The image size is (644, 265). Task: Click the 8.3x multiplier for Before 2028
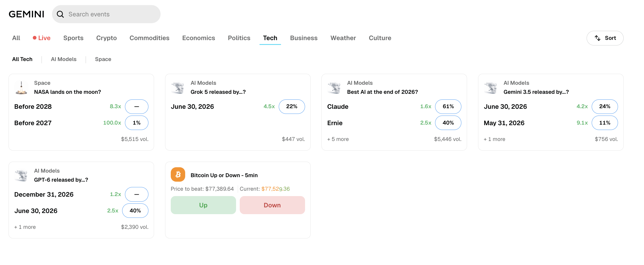pyautogui.click(x=115, y=107)
